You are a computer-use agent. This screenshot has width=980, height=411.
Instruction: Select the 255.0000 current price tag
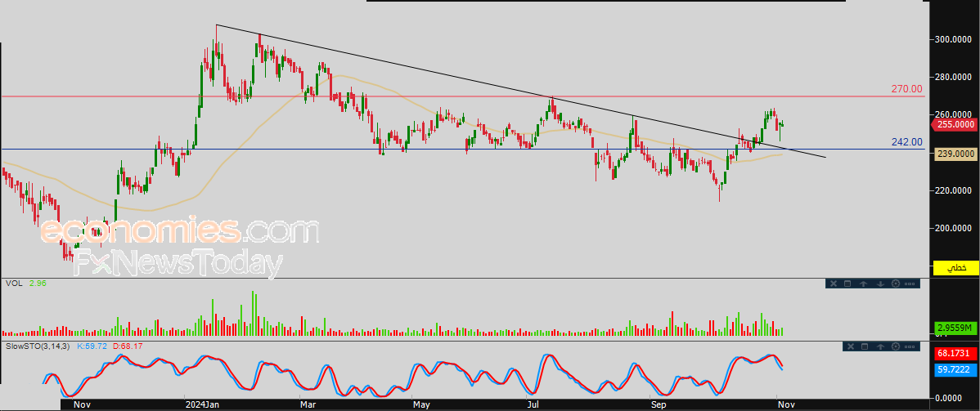[954, 124]
